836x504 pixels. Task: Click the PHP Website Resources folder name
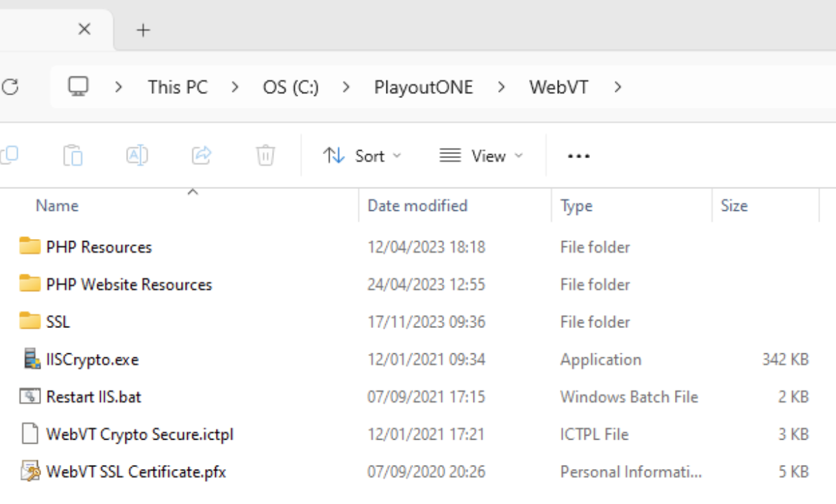(x=129, y=284)
